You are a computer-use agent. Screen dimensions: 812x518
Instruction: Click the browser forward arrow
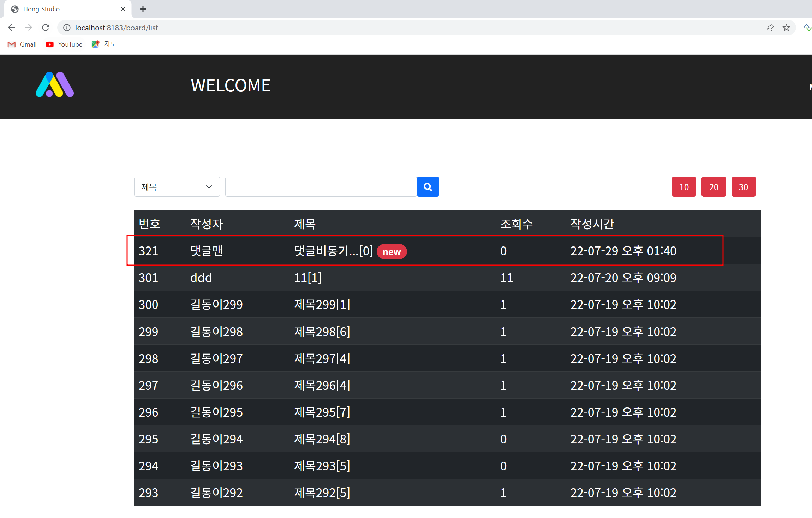29,28
